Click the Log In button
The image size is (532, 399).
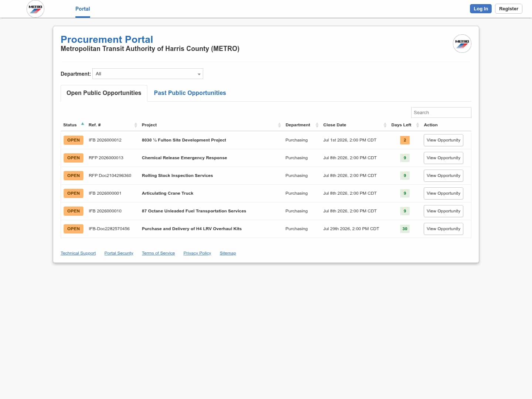(481, 9)
